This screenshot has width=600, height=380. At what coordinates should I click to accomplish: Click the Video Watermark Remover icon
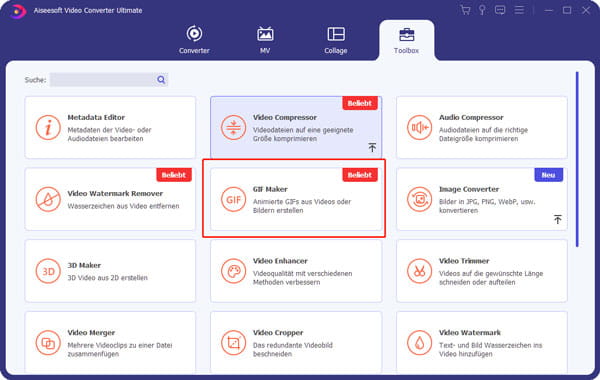point(48,199)
